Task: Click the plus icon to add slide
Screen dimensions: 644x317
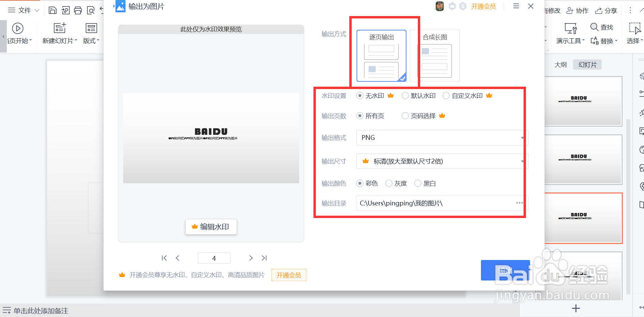Action: (x=576, y=308)
